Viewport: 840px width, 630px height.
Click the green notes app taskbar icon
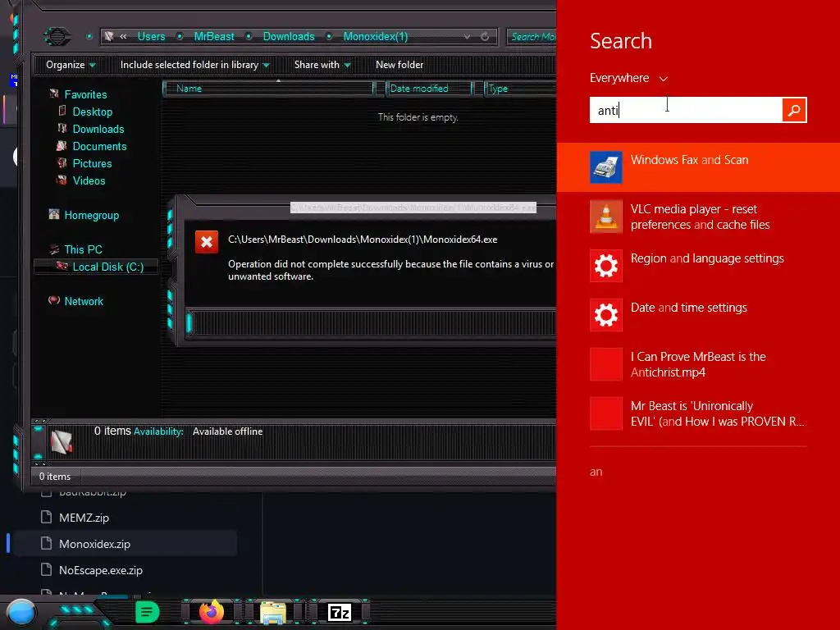[148, 611]
